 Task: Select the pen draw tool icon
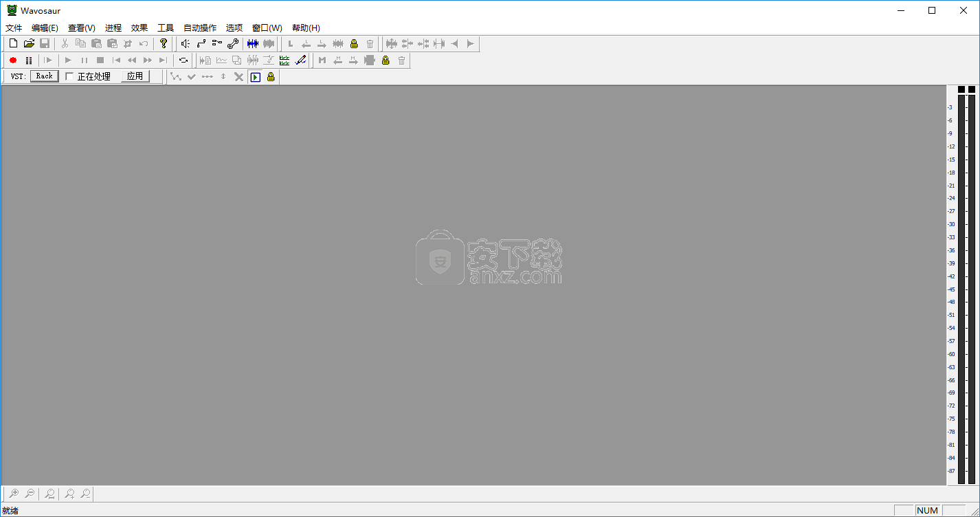(x=300, y=60)
